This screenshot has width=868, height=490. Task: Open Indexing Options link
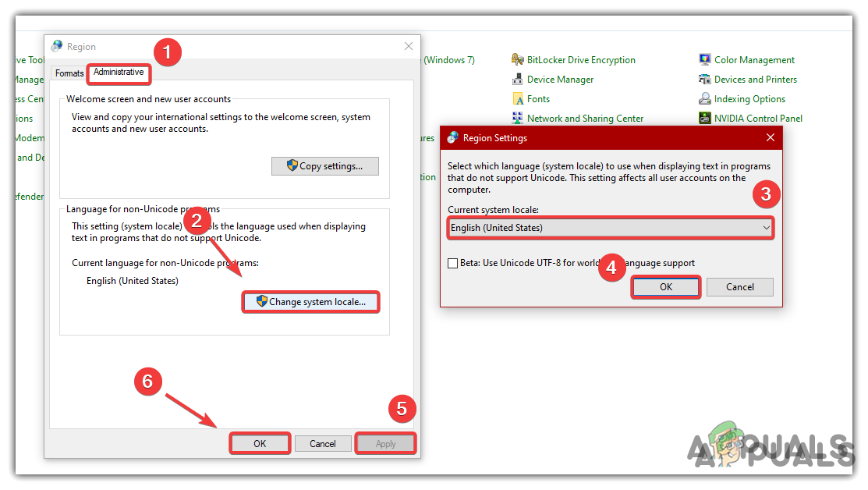click(749, 99)
